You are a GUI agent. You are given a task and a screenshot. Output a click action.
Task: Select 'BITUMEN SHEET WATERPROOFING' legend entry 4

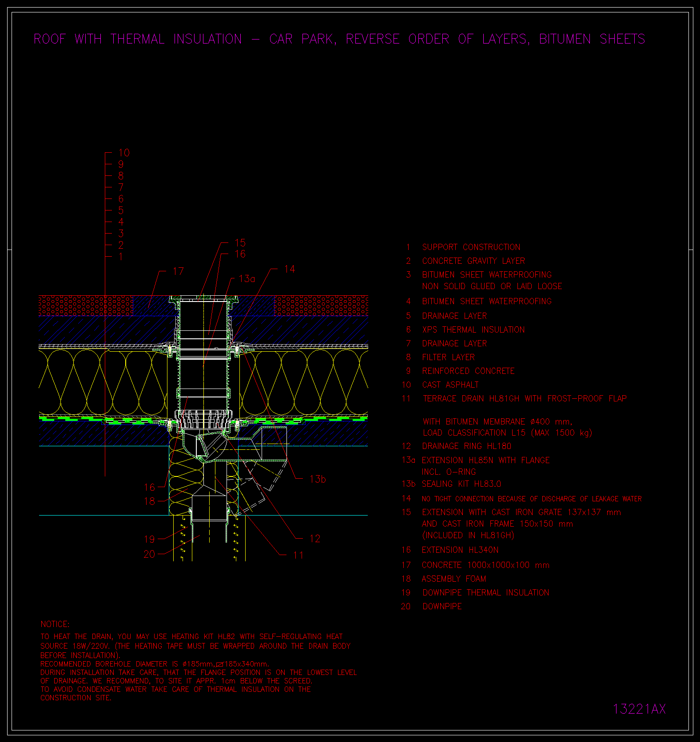[x=487, y=302]
